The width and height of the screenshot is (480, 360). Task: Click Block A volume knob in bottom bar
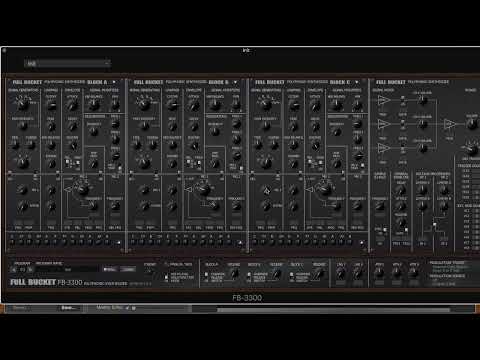[x=234, y=274]
